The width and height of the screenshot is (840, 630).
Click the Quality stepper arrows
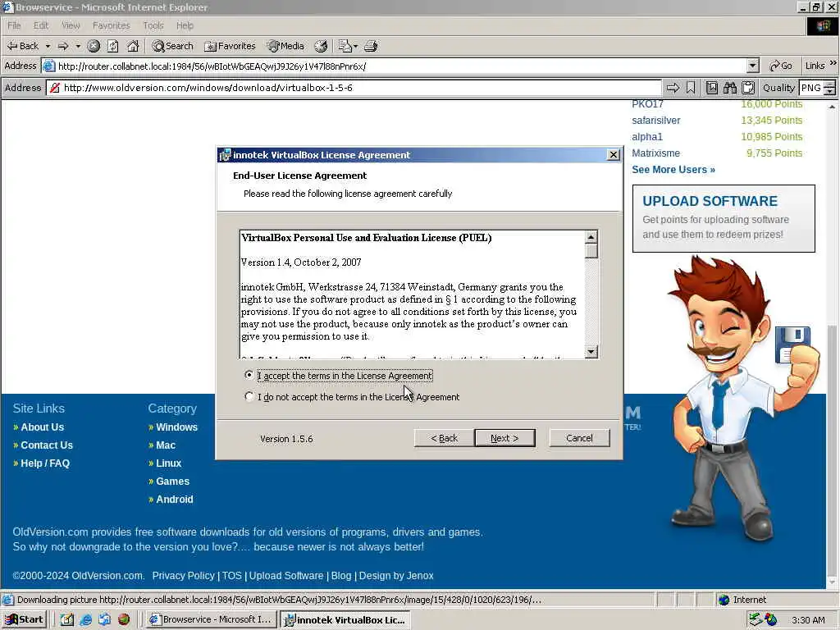(830, 88)
